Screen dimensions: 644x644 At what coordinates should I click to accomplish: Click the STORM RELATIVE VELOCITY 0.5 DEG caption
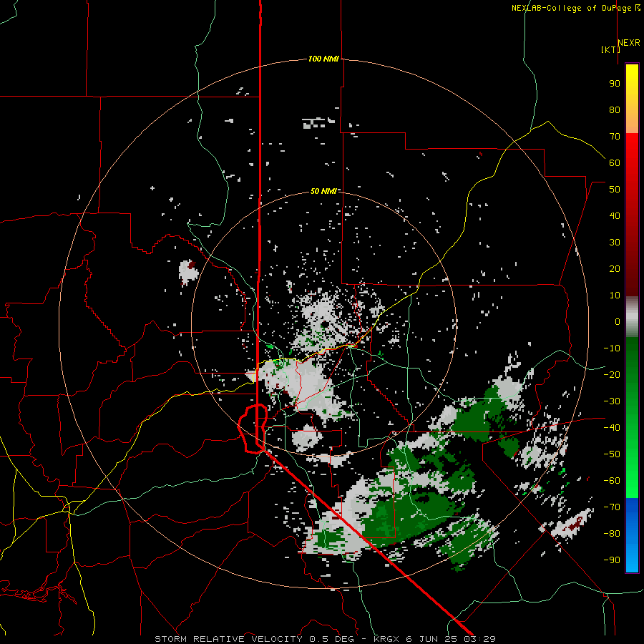256,639
